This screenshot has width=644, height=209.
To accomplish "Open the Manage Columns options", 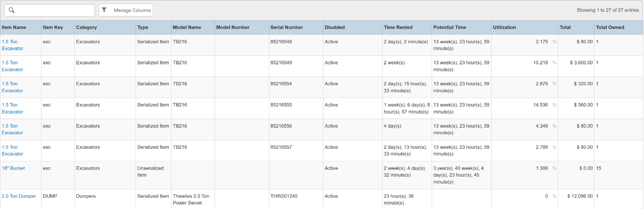I will 132,10.
